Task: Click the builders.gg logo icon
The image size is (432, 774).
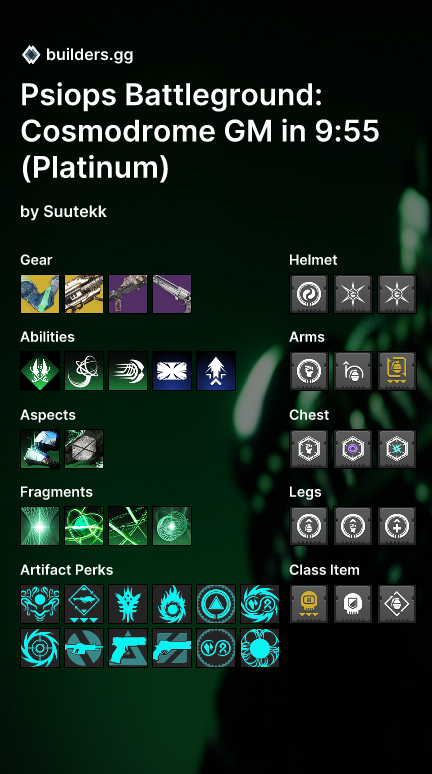Action: coord(31,55)
